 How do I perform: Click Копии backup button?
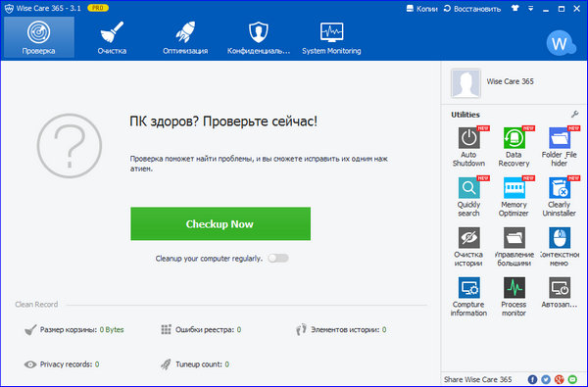[421, 9]
